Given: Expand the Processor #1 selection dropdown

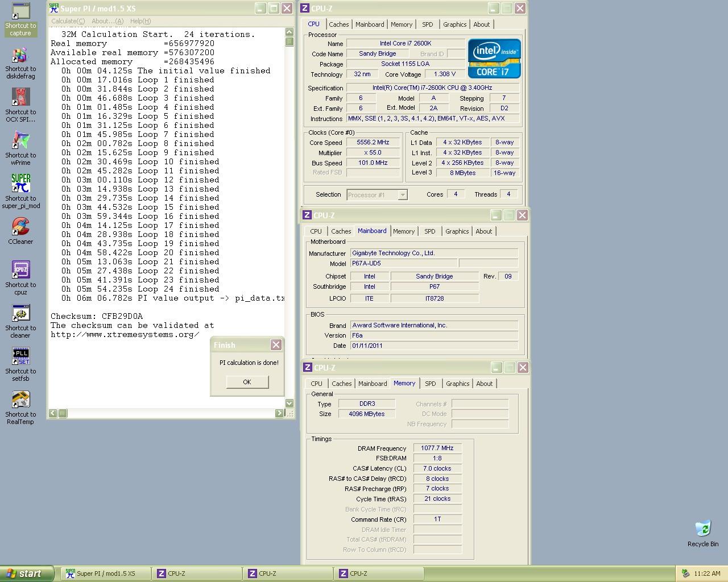Looking at the screenshot, I should [403, 194].
